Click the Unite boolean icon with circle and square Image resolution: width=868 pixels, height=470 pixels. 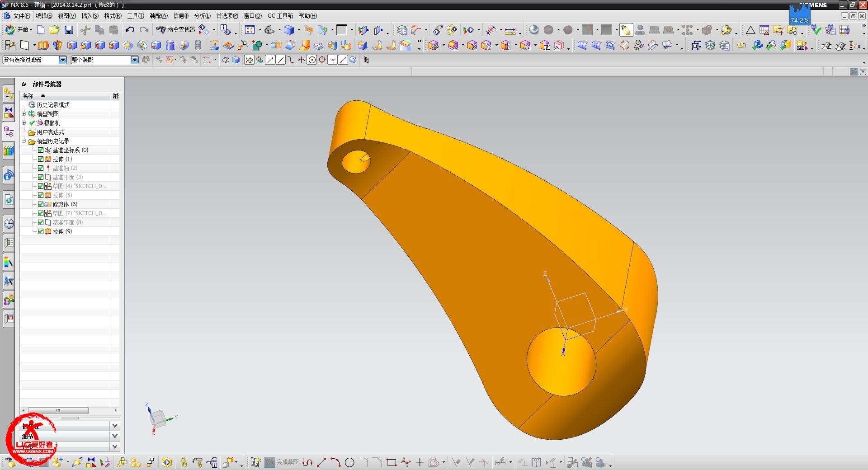pos(257,45)
